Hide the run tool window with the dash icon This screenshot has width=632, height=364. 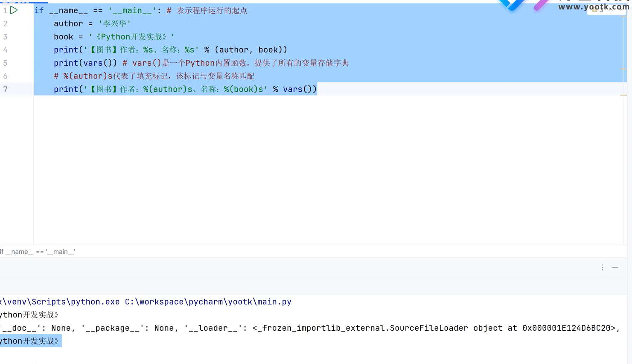(615, 267)
